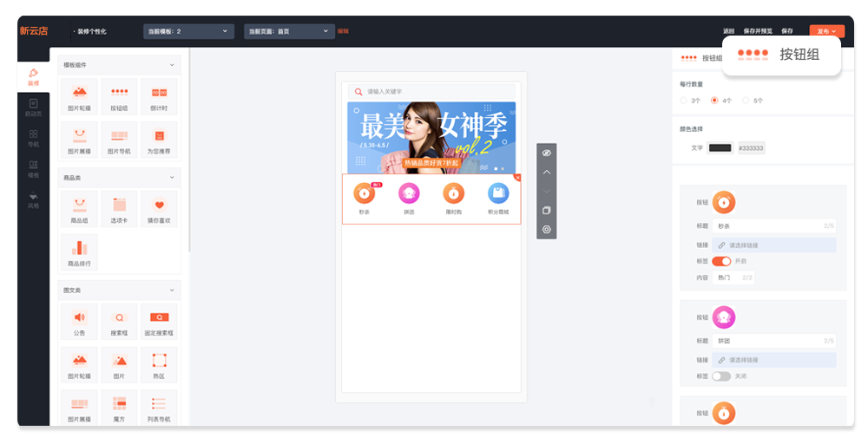868x444 pixels.
Task: Select the 按钮组 component in the template panel
Action: pos(119,95)
